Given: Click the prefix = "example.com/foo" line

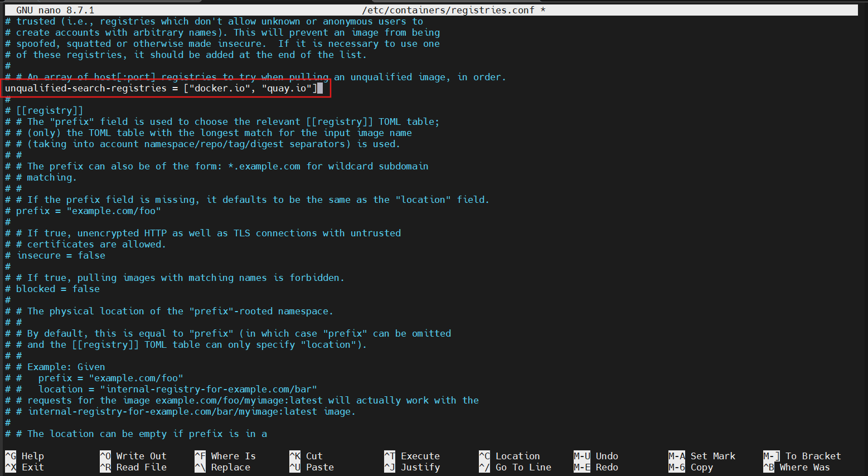Looking at the screenshot, I should (83, 211).
